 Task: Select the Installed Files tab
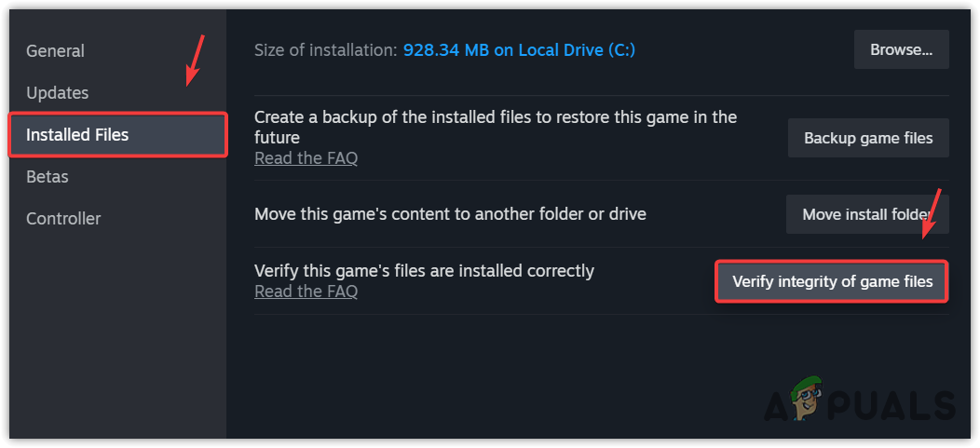pos(78,135)
